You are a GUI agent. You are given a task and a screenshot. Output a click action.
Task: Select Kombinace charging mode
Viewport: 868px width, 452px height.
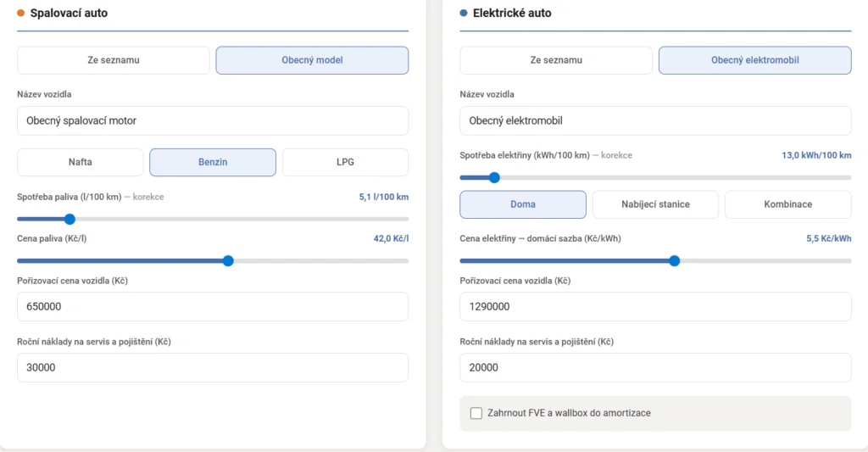tap(787, 204)
